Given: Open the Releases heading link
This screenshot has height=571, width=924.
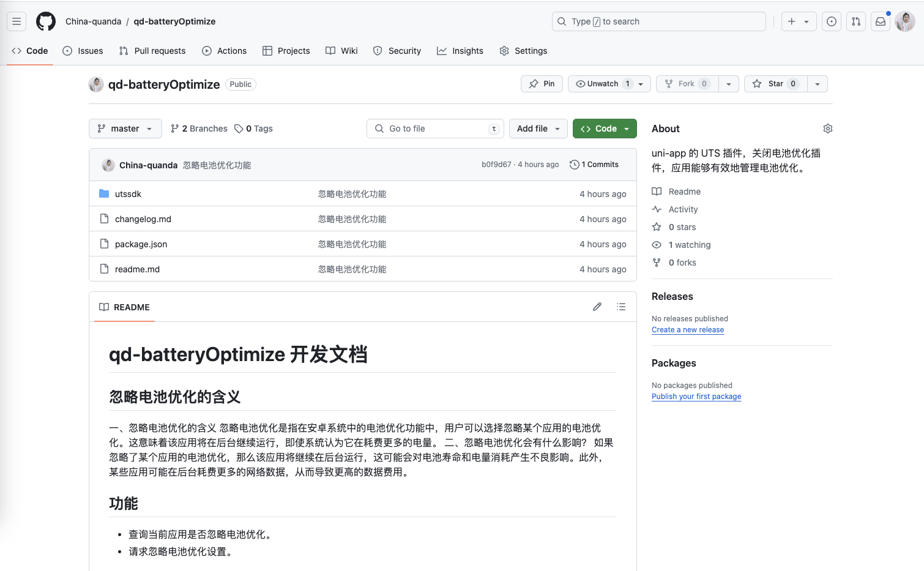Looking at the screenshot, I should pyautogui.click(x=673, y=296).
